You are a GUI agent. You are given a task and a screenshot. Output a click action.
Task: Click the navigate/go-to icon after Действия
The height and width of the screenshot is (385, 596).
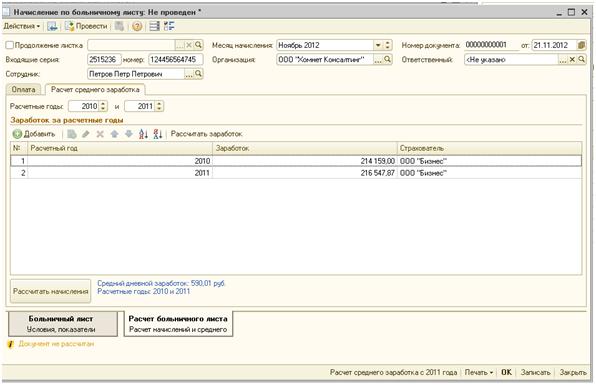(x=52, y=26)
